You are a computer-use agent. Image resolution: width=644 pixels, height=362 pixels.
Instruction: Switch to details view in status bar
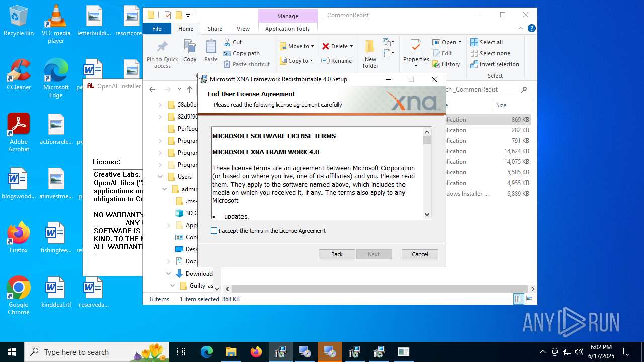point(519,299)
